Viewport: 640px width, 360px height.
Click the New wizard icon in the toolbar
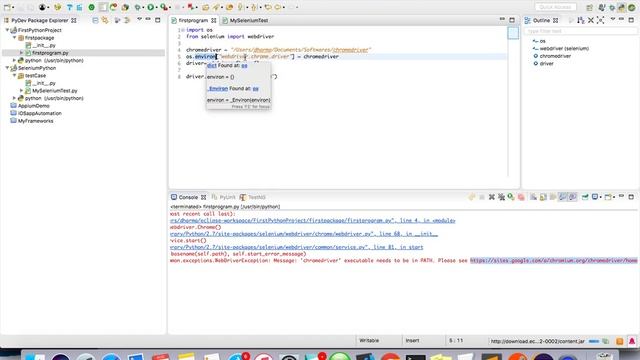(7, 7)
